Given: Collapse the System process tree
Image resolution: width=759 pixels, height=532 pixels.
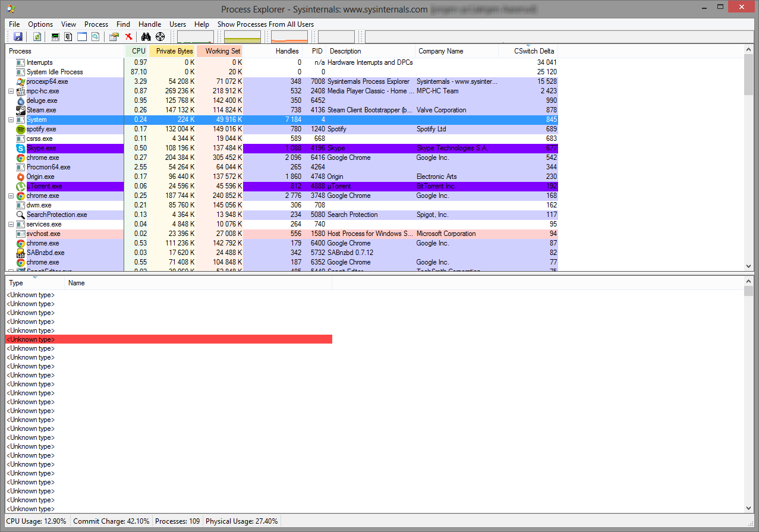Looking at the screenshot, I should [x=11, y=119].
